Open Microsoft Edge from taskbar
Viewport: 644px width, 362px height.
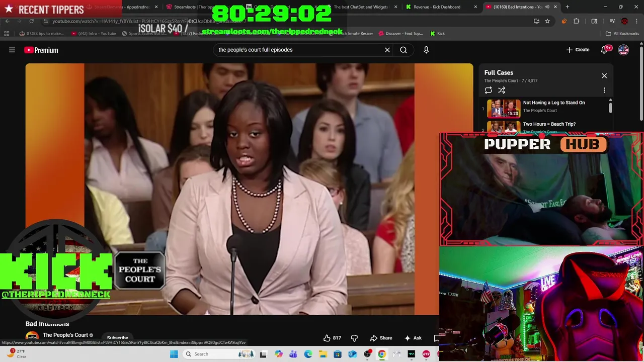click(x=308, y=354)
